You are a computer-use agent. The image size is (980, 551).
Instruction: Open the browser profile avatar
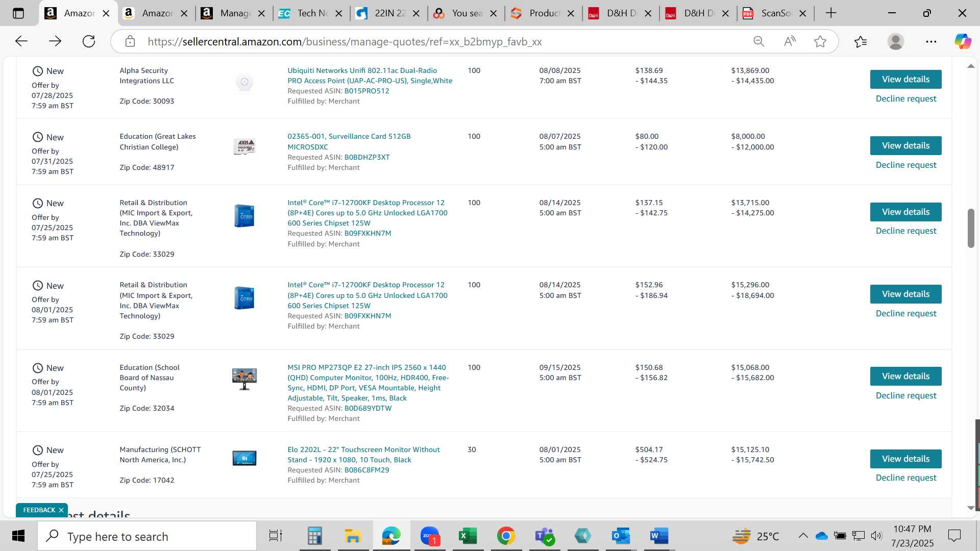[x=896, y=41]
